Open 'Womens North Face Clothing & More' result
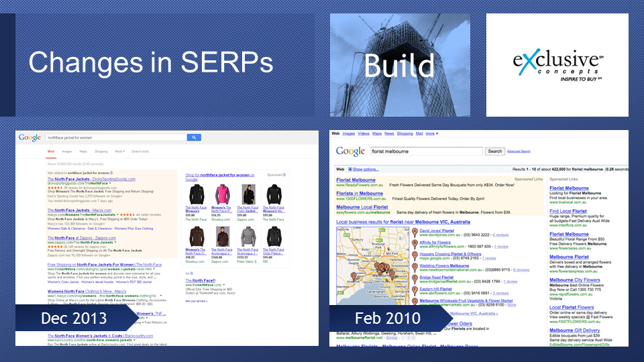This screenshot has width=644, height=362. tap(87, 292)
